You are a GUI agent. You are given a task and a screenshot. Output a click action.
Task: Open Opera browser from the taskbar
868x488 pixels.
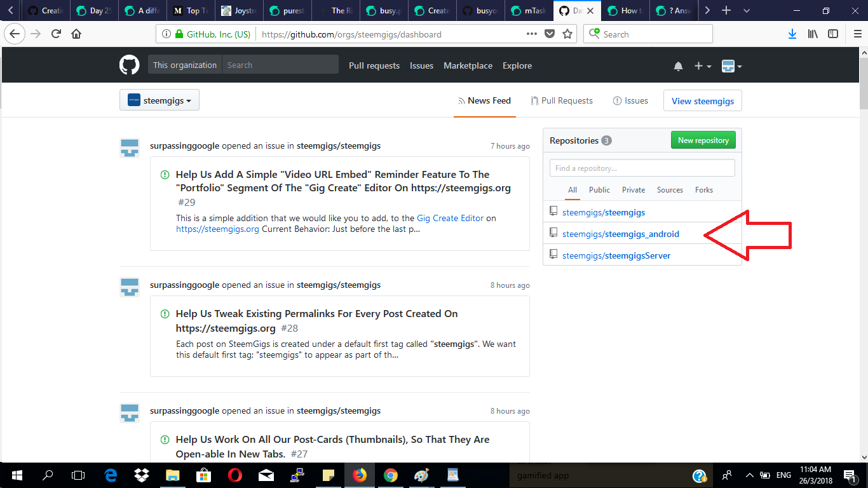coord(235,475)
